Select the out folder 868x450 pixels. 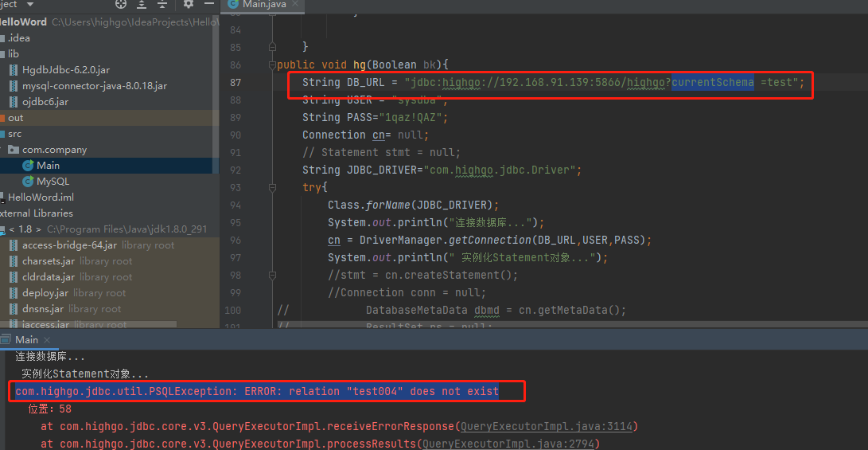click(x=15, y=118)
